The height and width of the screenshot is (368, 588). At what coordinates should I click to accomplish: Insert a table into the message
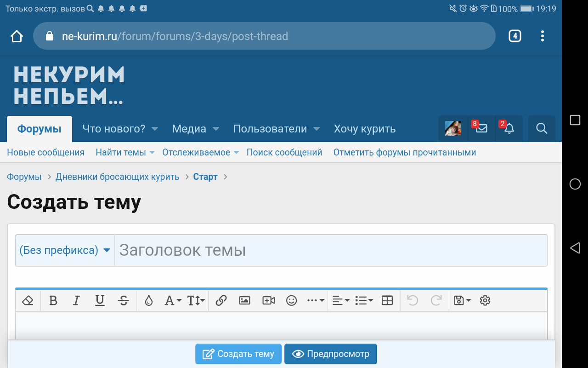387,300
